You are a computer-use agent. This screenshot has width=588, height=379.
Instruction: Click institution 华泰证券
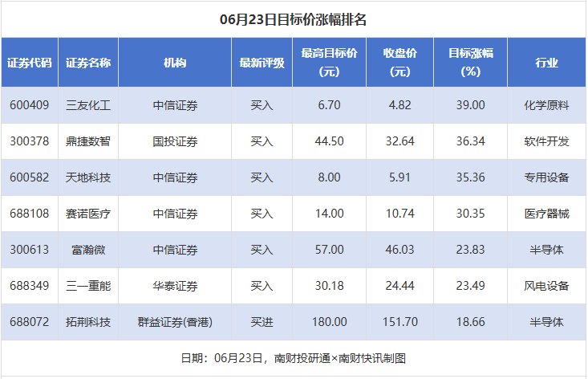tap(175, 286)
